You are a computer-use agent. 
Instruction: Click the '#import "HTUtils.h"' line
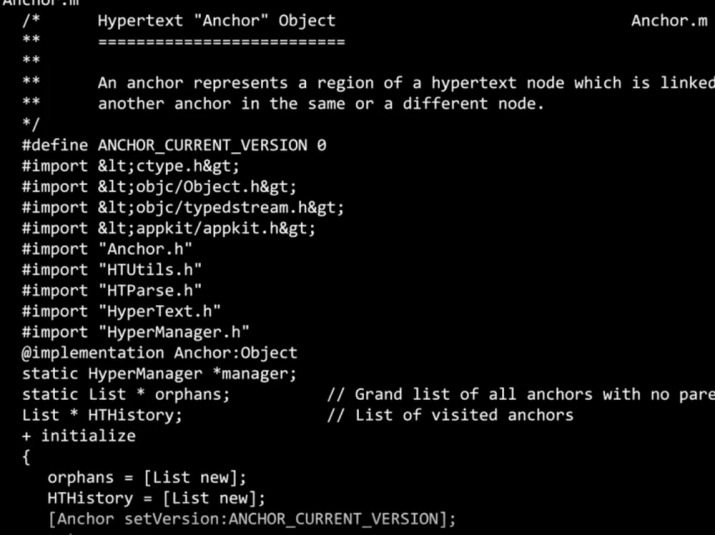(x=112, y=270)
